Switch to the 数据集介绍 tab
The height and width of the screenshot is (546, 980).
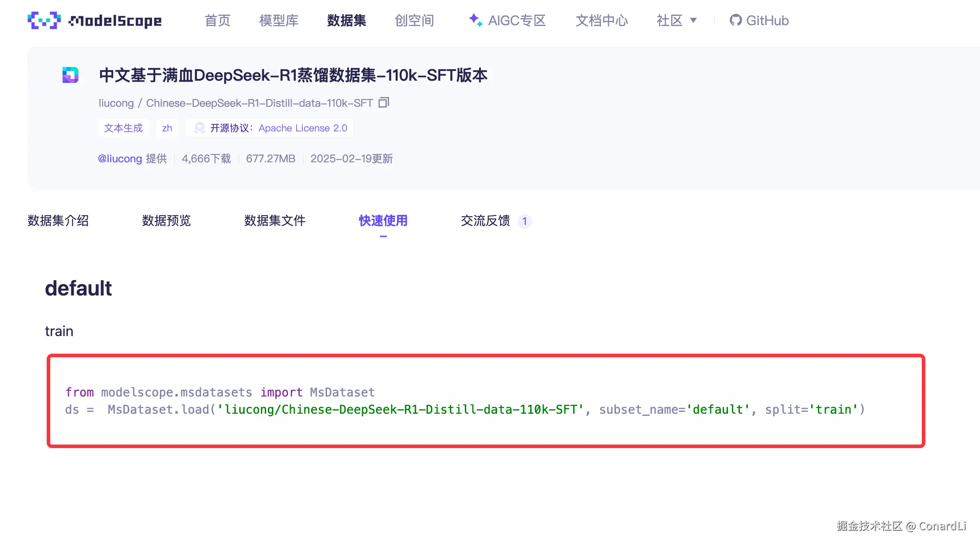58,221
